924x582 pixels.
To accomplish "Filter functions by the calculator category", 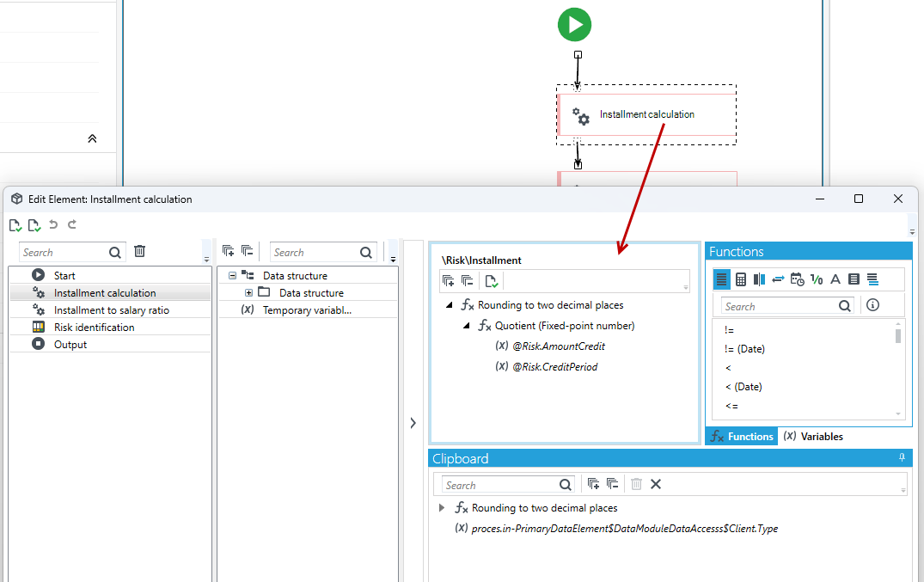I will coord(741,279).
